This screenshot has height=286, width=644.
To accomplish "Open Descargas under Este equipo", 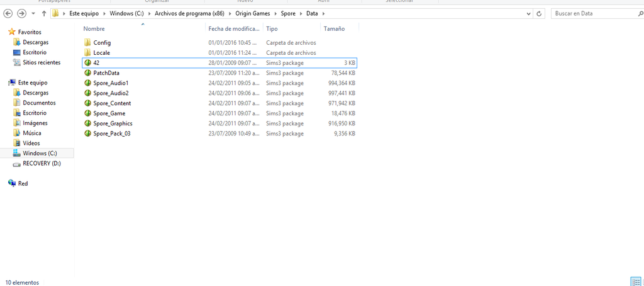I will click(35, 93).
